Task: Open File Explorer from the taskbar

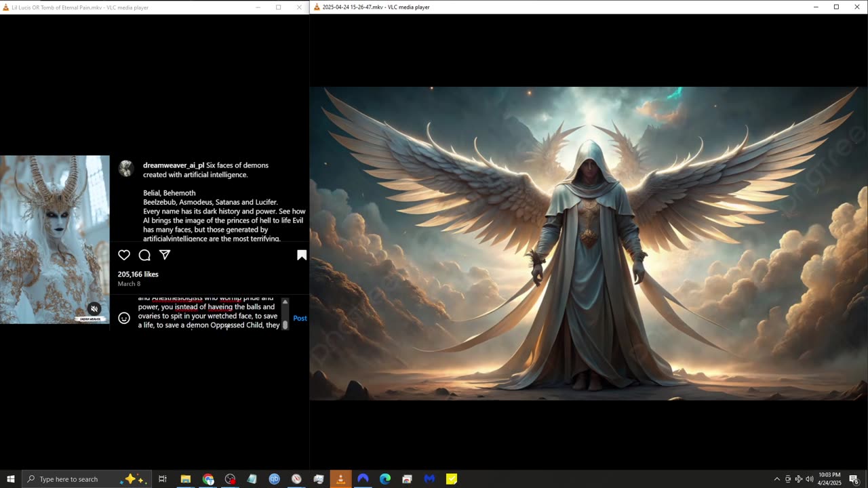Action: (185, 479)
